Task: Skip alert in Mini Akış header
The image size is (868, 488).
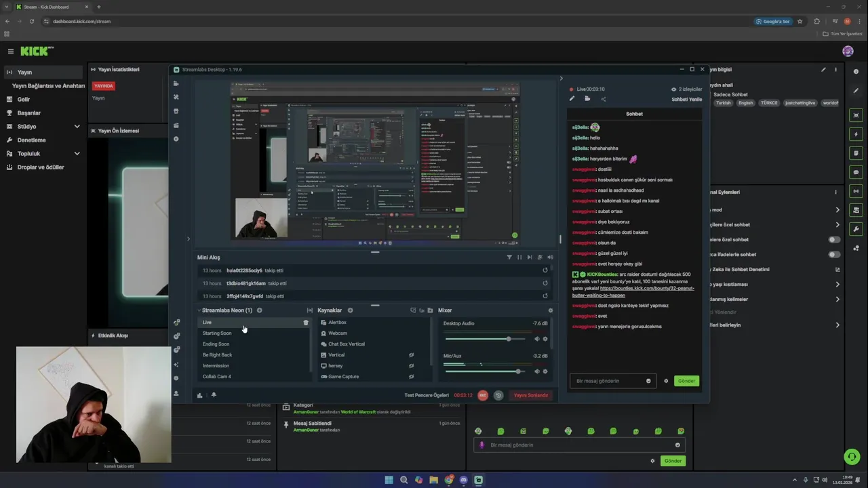Action: point(530,258)
